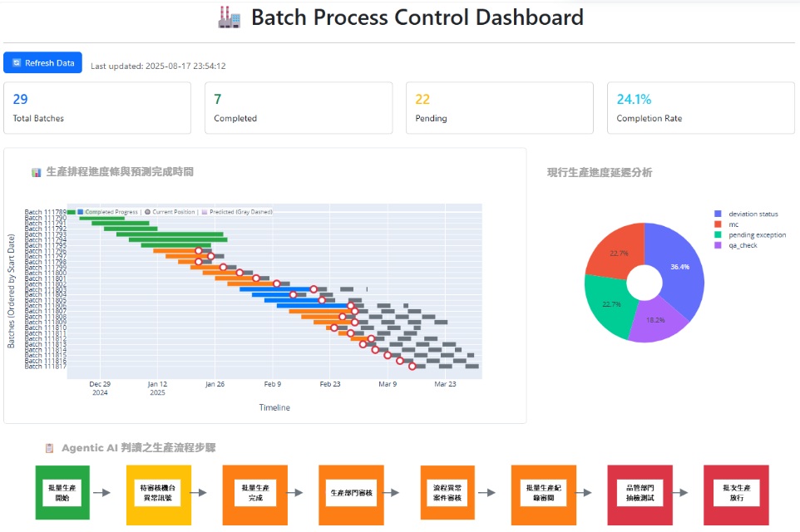Click the refresh icon in Refresh Data
Image resolution: width=800 pixels, height=532 pixels.
point(17,63)
